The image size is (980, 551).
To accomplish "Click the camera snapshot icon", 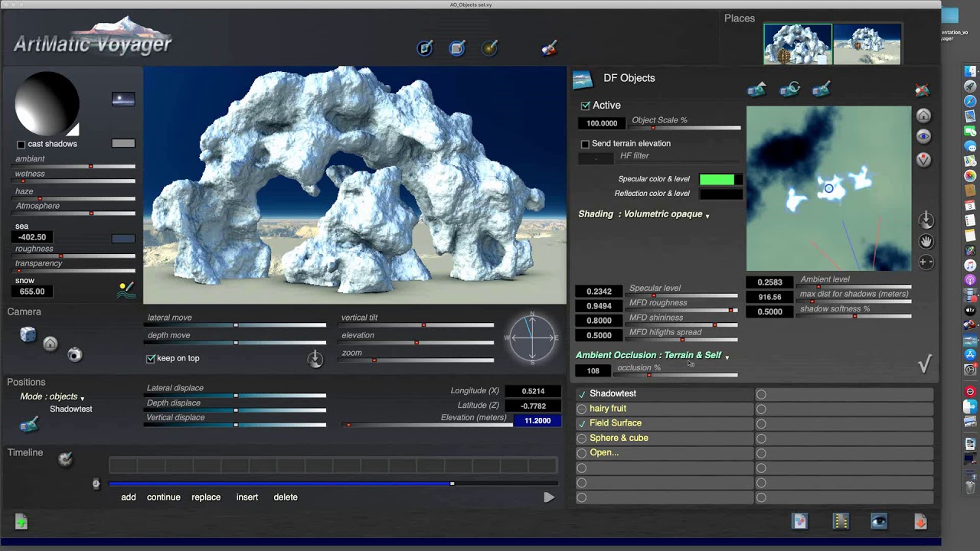I will point(74,354).
